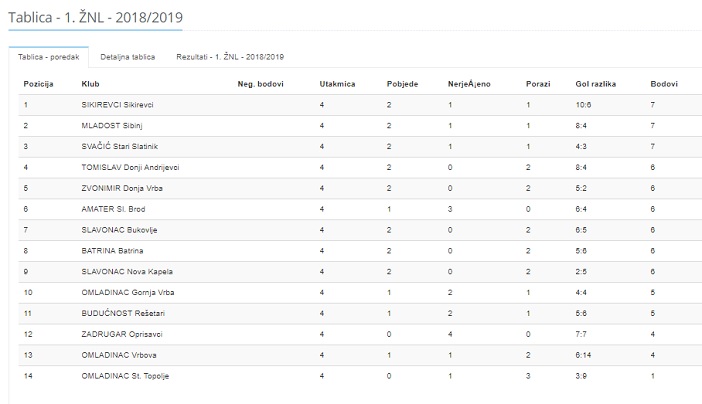Click TOMISLAV Donji Andrijevci club
This screenshot has width=702, height=404.
pyautogui.click(x=130, y=168)
